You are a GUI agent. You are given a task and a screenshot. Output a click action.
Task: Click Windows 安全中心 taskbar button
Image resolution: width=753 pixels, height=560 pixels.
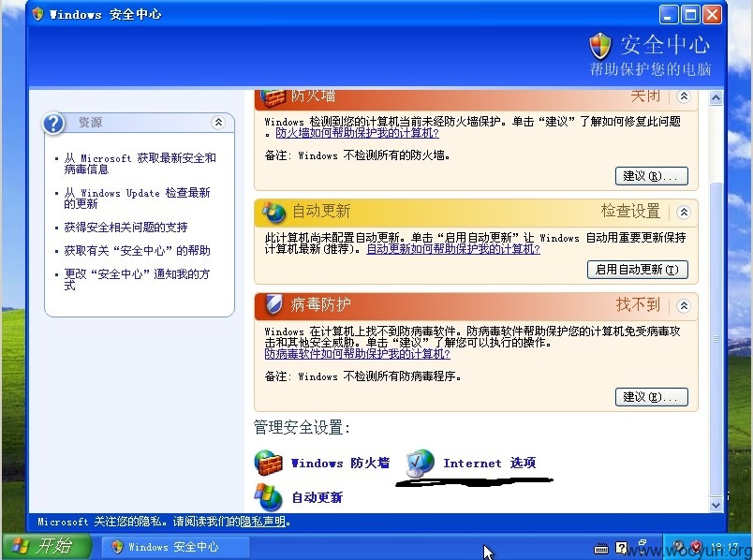(175, 547)
